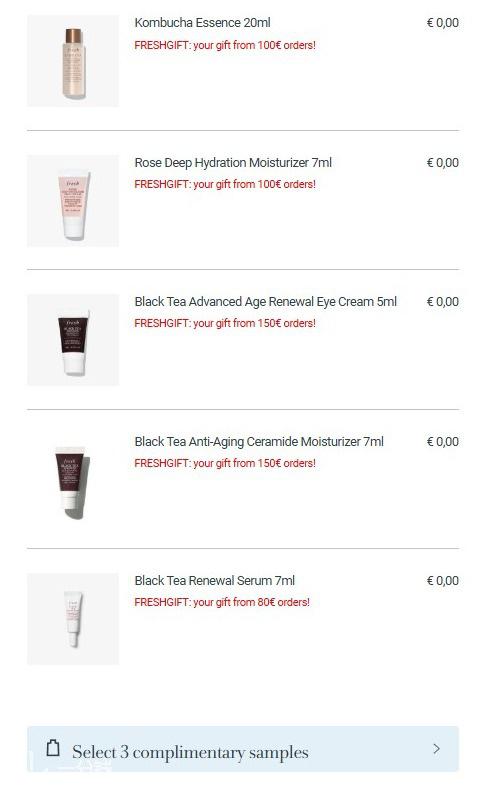Click Rose Deep Hydration Moisturizer 7ml title

pyautogui.click(x=233, y=163)
